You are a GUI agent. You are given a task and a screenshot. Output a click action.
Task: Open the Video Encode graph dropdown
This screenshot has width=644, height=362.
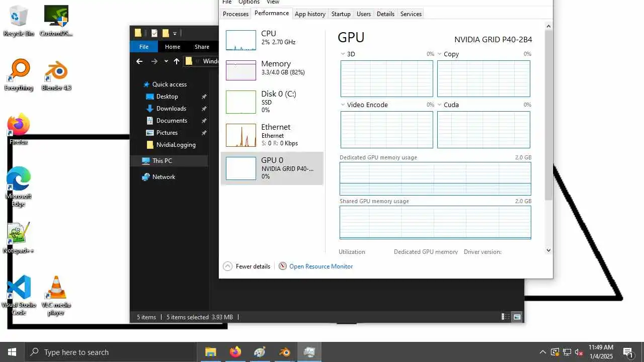point(343,105)
